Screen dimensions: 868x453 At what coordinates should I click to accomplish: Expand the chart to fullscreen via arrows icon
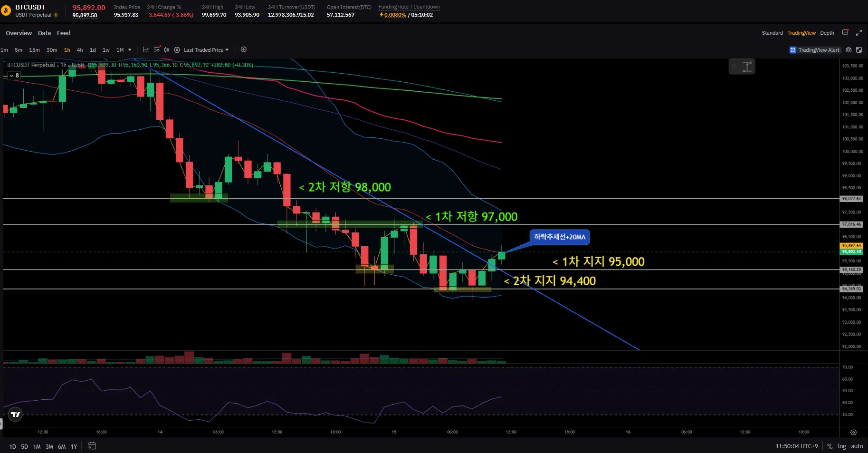tap(859, 33)
